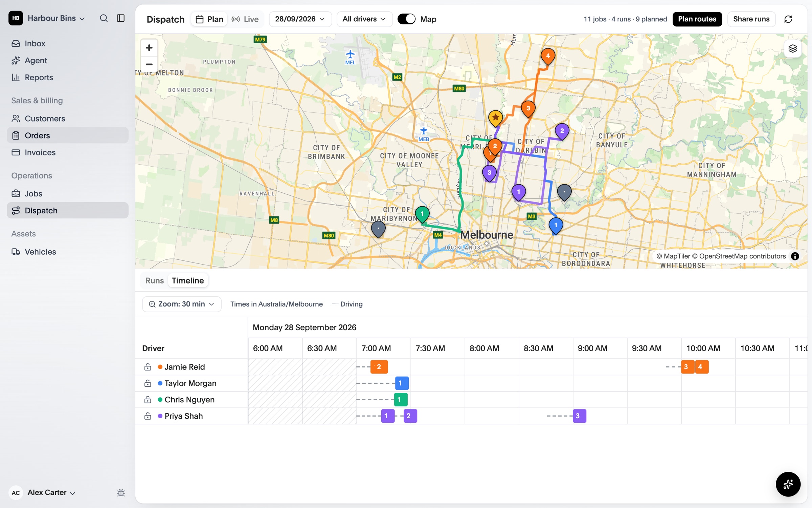
Task: Show map attribution info icon
Action: [x=795, y=256]
